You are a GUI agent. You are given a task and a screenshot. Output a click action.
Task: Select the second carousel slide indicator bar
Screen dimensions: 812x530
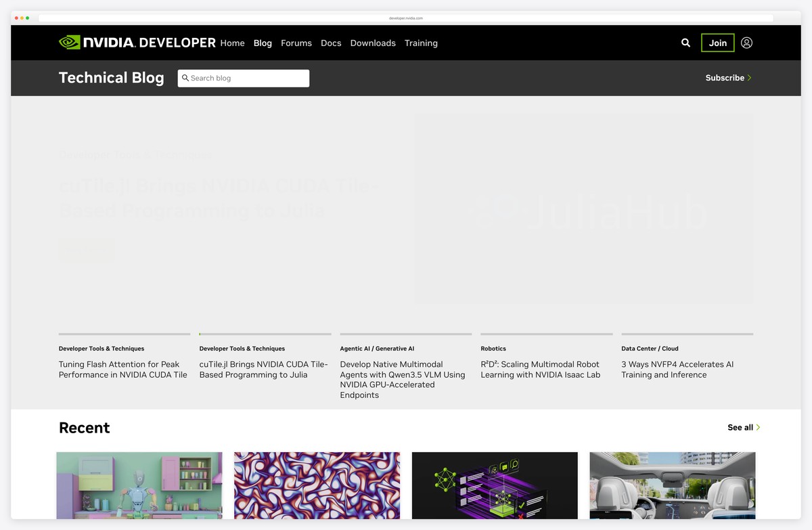pos(265,334)
